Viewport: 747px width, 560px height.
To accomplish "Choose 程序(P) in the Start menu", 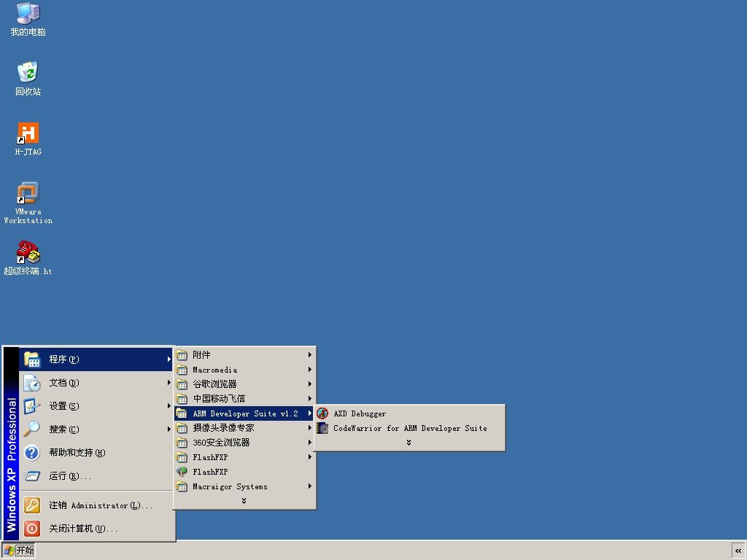I will [x=97, y=359].
